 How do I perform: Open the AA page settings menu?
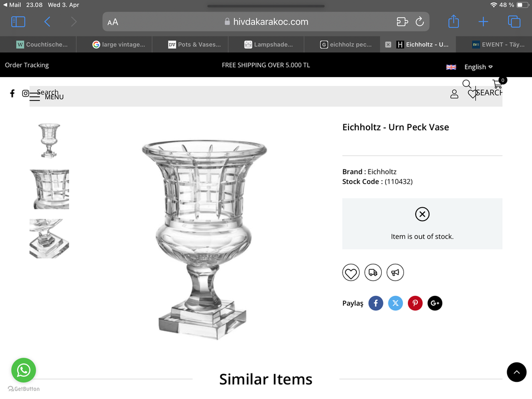click(113, 22)
